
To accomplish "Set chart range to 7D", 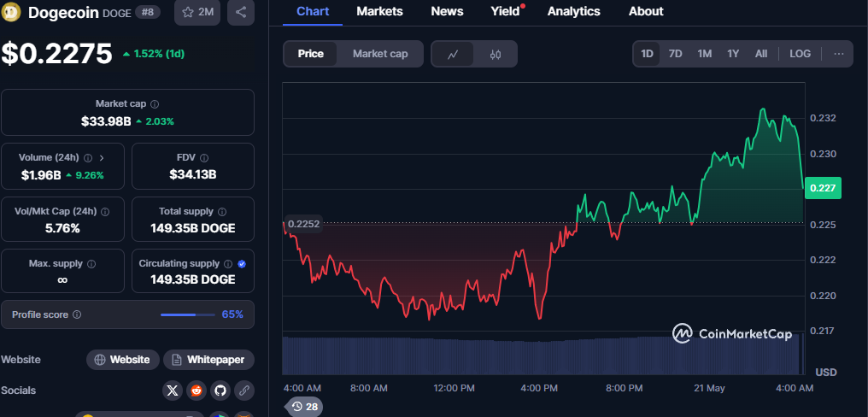I will click(676, 54).
